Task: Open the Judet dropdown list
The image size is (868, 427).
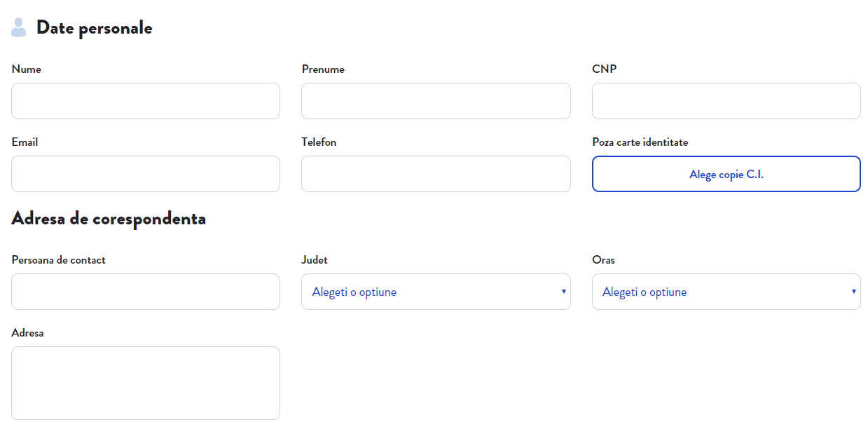Action: 436,292
